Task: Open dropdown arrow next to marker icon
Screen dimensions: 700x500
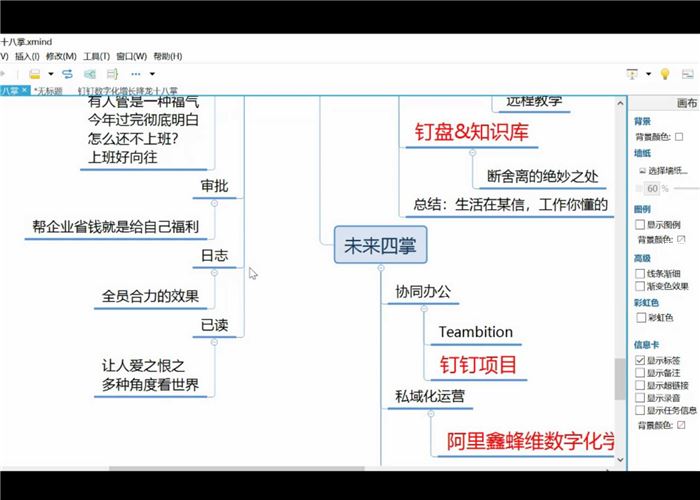Action: pyautogui.click(x=49, y=74)
